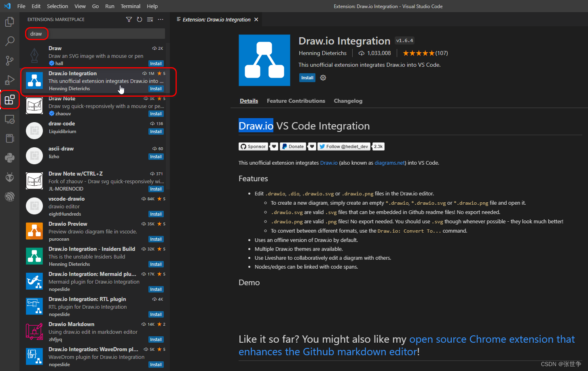Open the diagrams.net hyperlink
The width and height of the screenshot is (588, 371).
click(390, 163)
